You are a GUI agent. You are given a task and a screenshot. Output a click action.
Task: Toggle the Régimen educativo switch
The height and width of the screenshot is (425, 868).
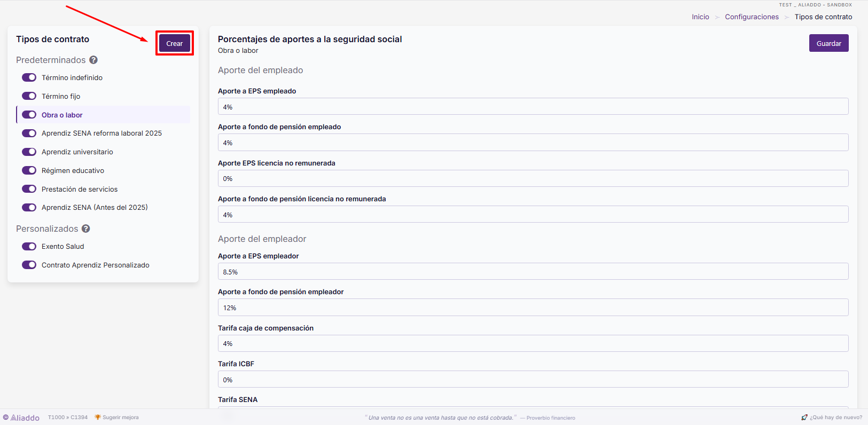tap(29, 170)
